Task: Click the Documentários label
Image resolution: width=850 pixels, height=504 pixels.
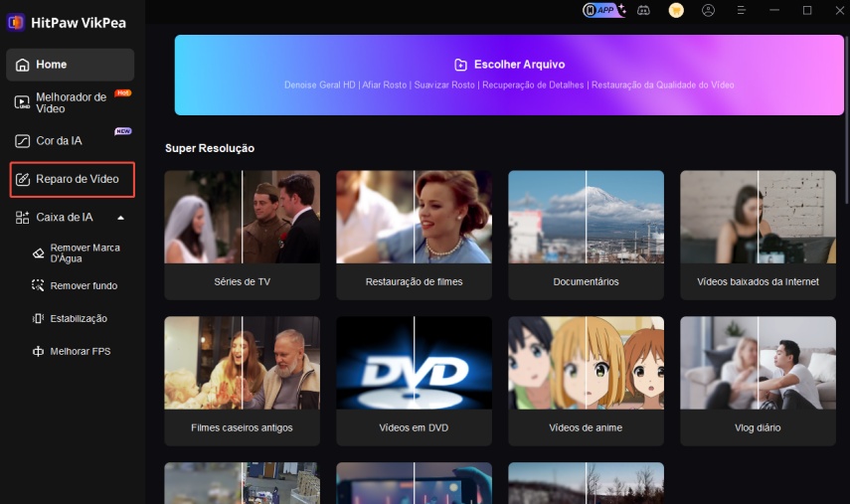Action: point(586,281)
